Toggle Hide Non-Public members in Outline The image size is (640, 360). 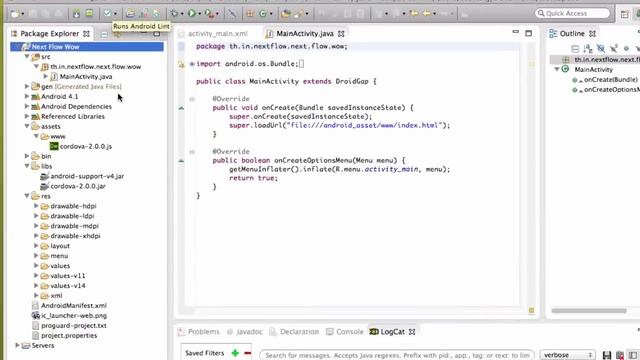[x=626, y=49]
